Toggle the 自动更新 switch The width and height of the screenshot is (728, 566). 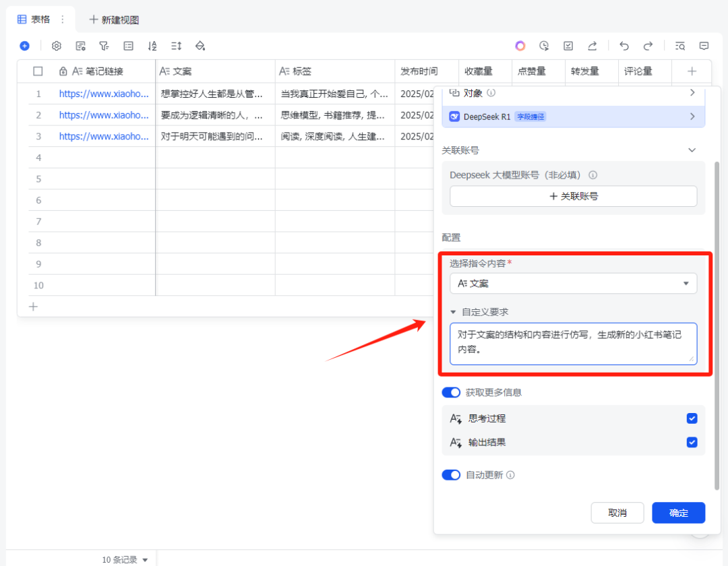[x=451, y=475]
